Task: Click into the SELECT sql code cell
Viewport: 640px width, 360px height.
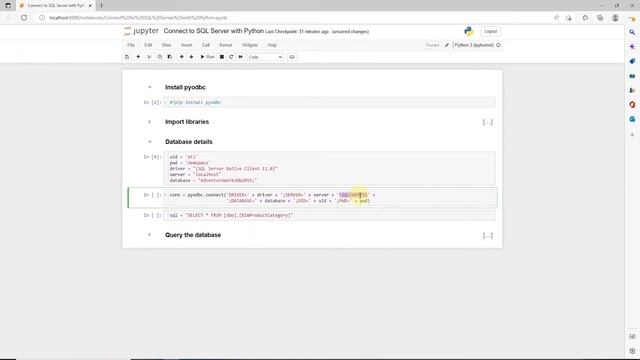Action: [x=329, y=215]
